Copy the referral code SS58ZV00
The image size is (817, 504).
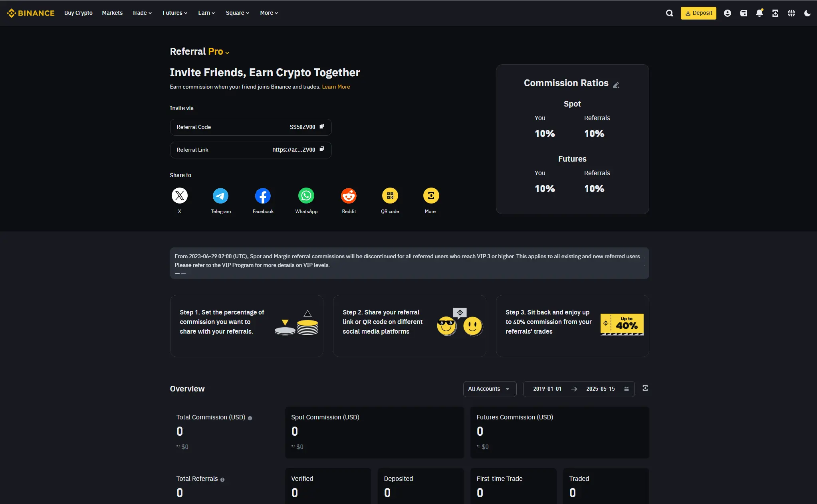(322, 126)
